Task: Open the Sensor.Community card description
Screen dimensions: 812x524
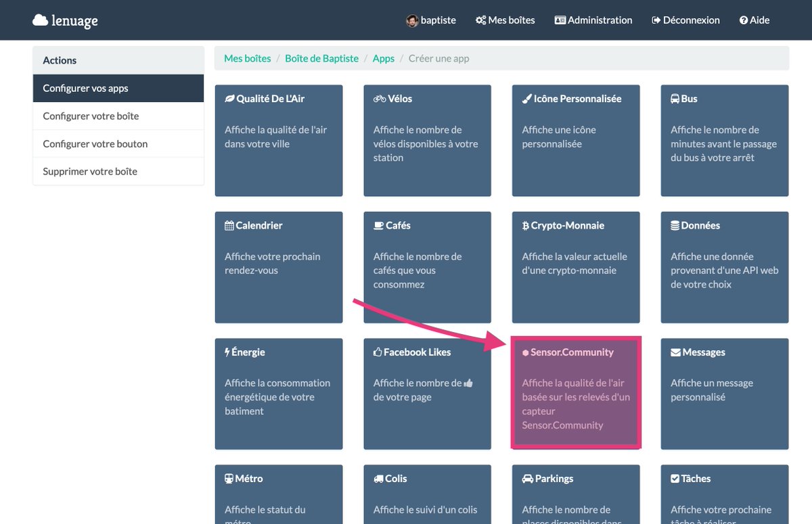Action: tap(576, 404)
